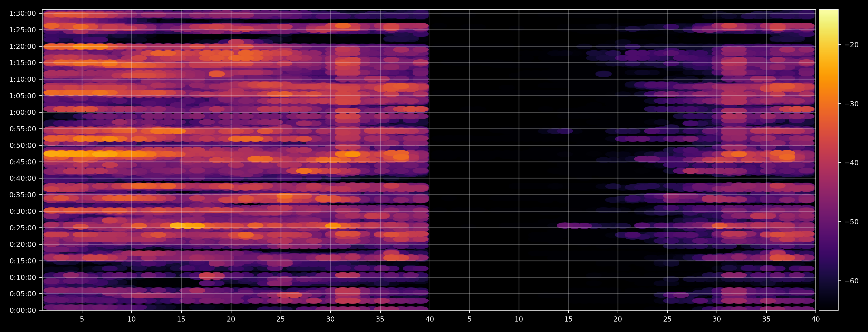Click x-axis label 5 of right heatmap
The width and height of the screenshot is (868, 332).
click(469, 319)
